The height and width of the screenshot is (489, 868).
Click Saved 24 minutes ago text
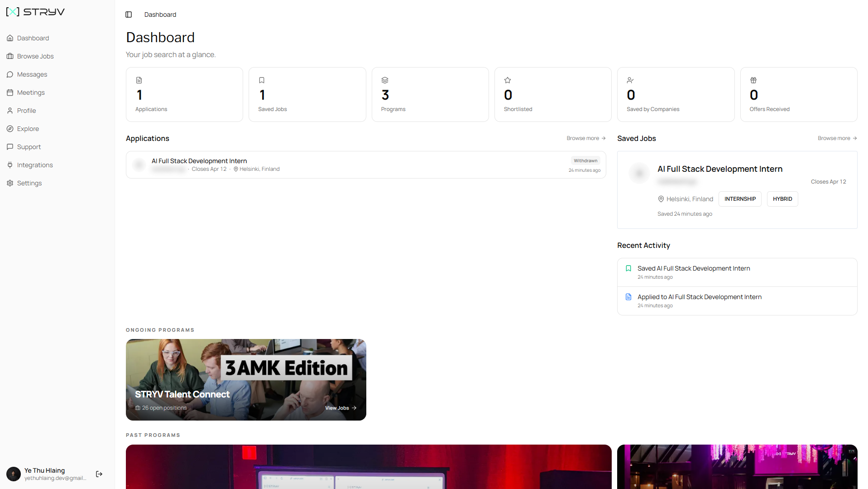[685, 214]
